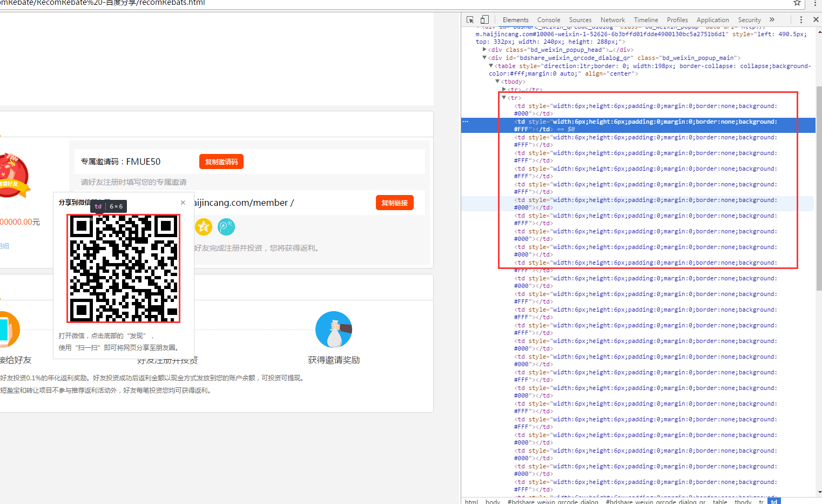Click the 复制链接 button
822x504 pixels.
click(395, 203)
